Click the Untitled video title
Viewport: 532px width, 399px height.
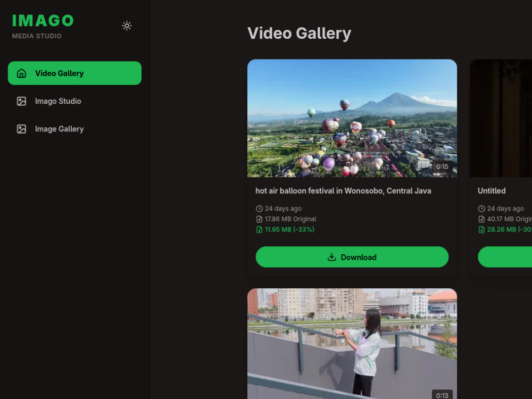point(492,190)
